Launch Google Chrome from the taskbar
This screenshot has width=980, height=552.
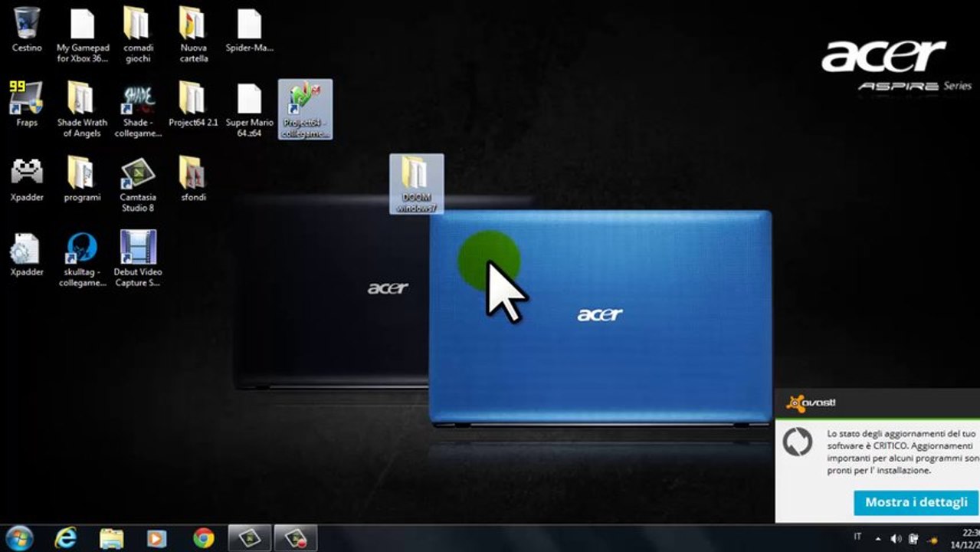coord(203,538)
